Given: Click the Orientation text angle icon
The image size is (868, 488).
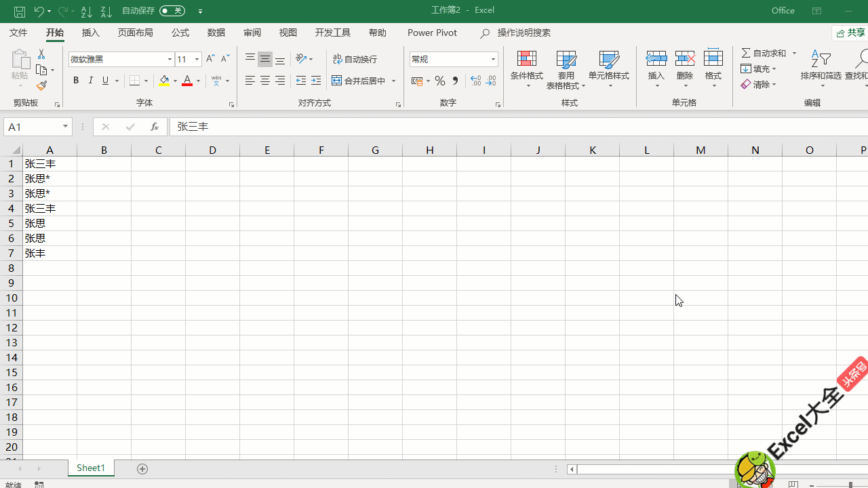Looking at the screenshot, I should pyautogui.click(x=301, y=59).
